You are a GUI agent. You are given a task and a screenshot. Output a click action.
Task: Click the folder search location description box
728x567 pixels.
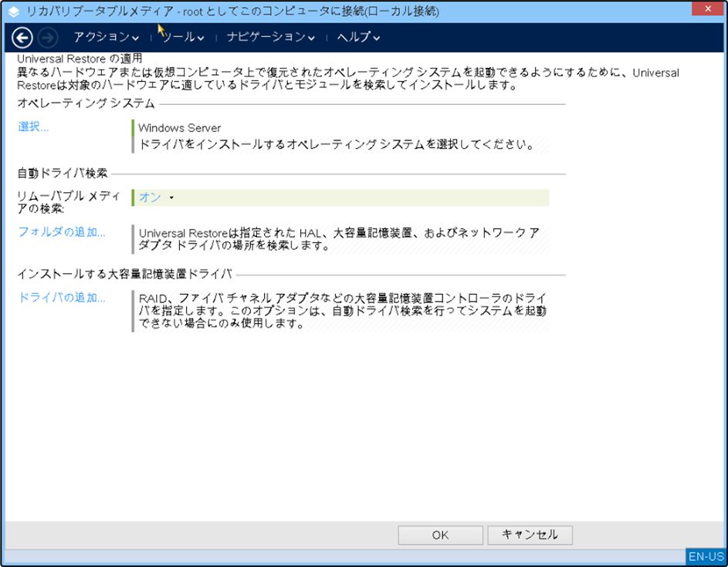coord(340,239)
